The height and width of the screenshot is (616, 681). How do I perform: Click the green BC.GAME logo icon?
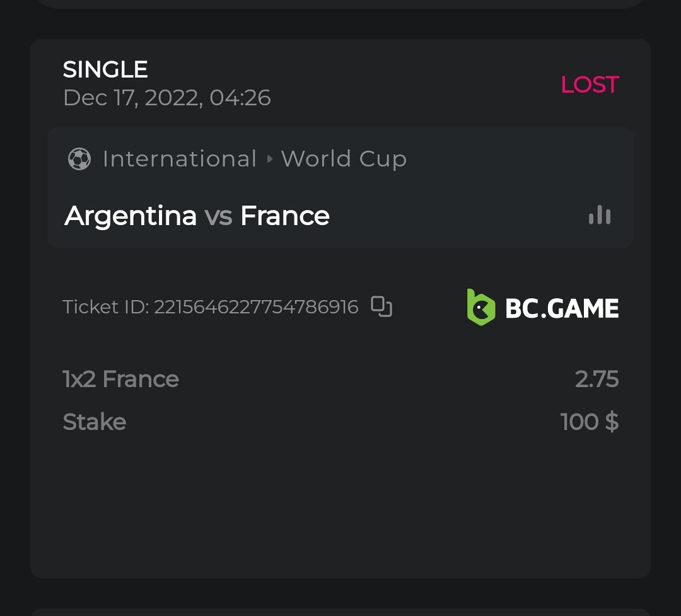pyautogui.click(x=480, y=307)
